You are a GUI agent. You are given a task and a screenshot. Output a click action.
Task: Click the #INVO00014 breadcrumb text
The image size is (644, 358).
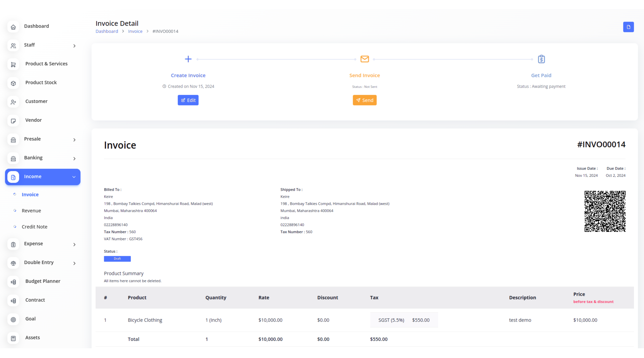click(165, 31)
